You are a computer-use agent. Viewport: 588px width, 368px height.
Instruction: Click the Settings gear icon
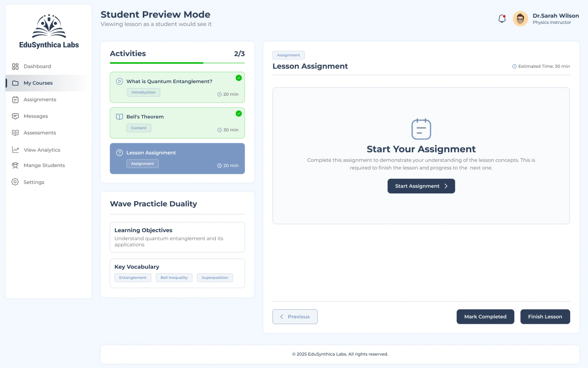[x=15, y=182]
